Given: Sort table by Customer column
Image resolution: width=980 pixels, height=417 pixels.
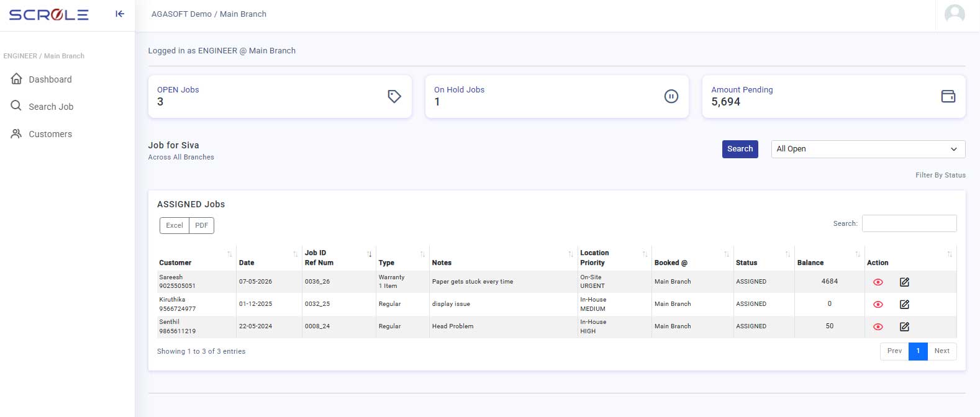Looking at the screenshot, I should point(196,258).
